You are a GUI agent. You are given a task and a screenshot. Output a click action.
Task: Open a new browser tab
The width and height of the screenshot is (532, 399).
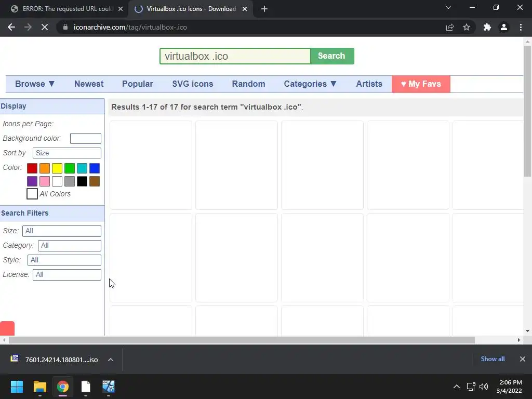coord(264,9)
